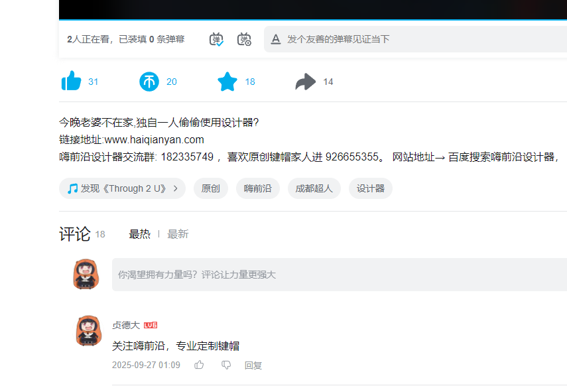This screenshot has width=567, height=392.
Task: Open the 嗨前沿 tag
Action: tap(257, 188)
